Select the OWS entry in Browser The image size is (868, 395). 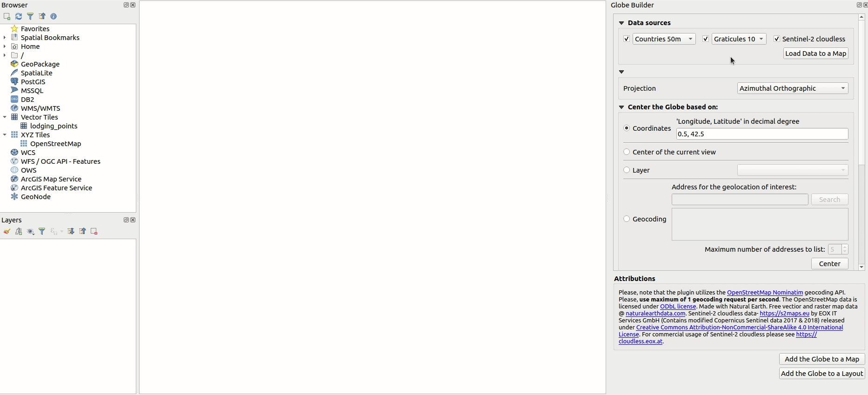(28, 170)
